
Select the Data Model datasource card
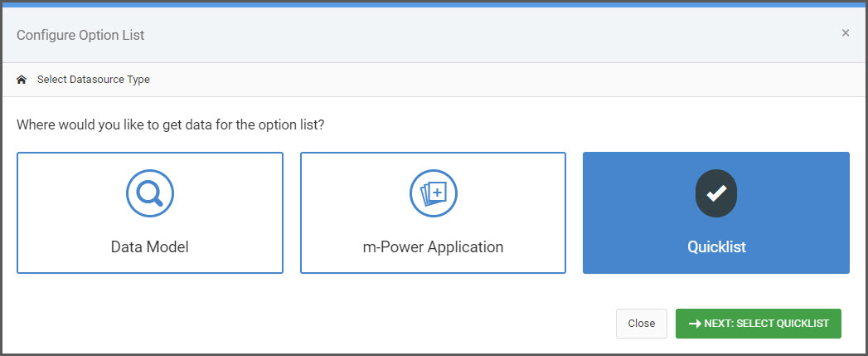tap(150, 213)
